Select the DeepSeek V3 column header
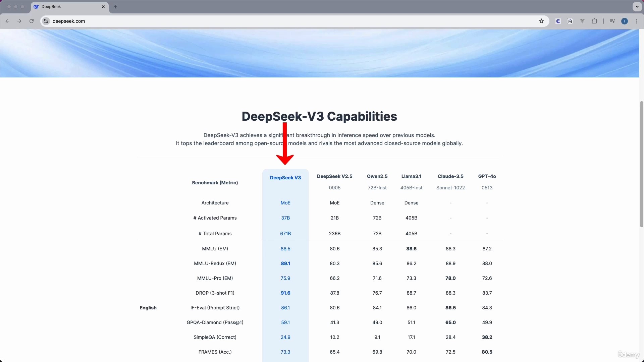The height and width of the screenshot is (362, 644). (x=285, y=178)
